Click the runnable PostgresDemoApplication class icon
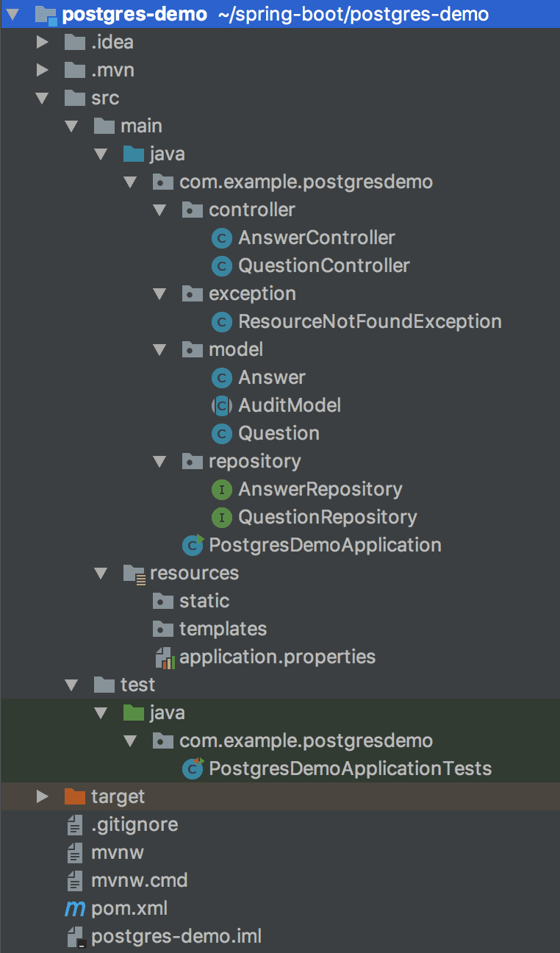 192,545
